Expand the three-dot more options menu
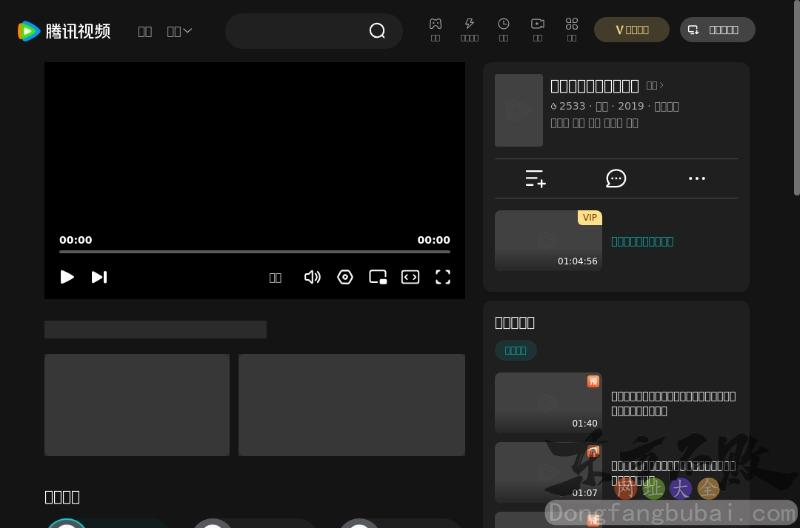This screenshot has width=800, height=528. (697, 179)
